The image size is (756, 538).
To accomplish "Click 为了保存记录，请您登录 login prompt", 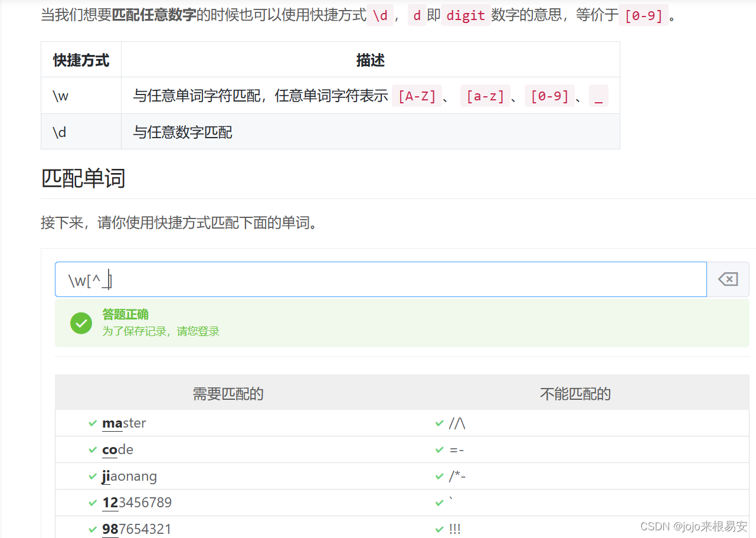I will pos(161,331).
